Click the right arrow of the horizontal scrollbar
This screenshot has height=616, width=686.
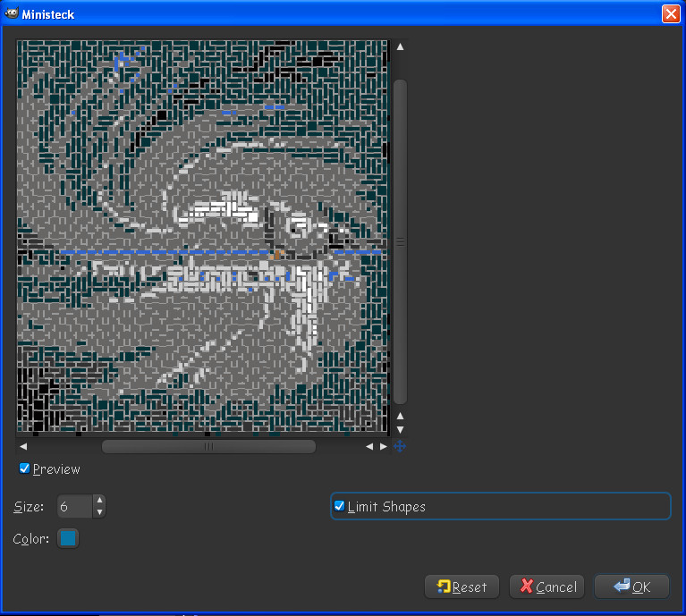pyautogui.click(x=384, y=446)
